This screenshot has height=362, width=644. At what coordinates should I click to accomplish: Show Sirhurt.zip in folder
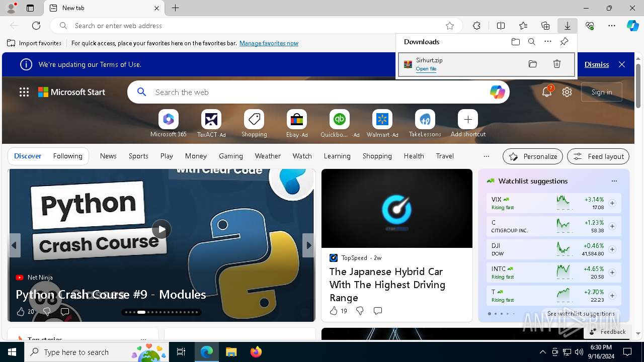533,64
